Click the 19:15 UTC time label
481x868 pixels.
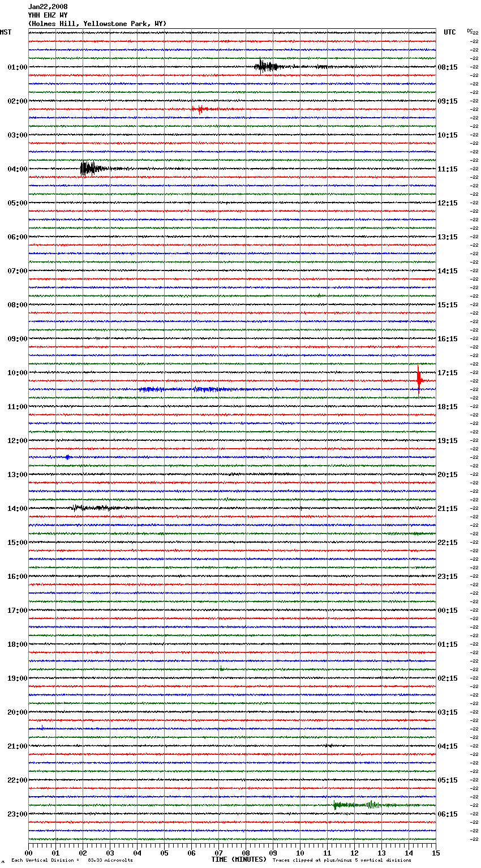click(448, 441)
